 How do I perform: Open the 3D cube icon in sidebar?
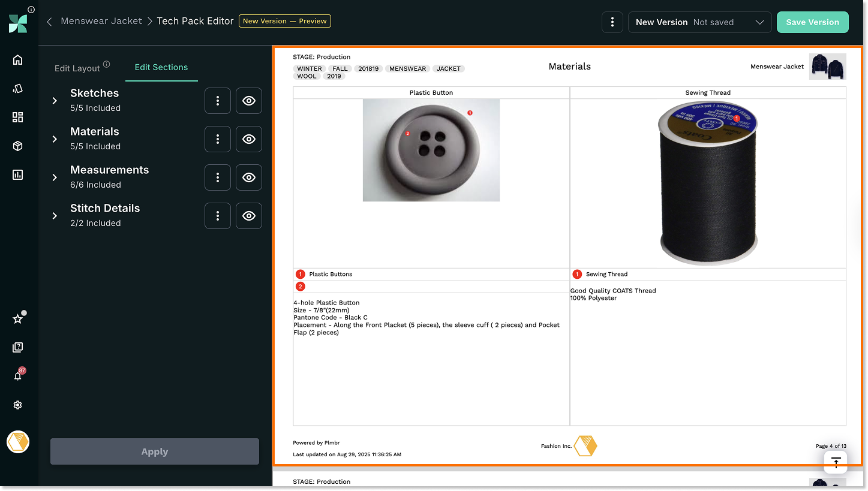click(17, 146)
